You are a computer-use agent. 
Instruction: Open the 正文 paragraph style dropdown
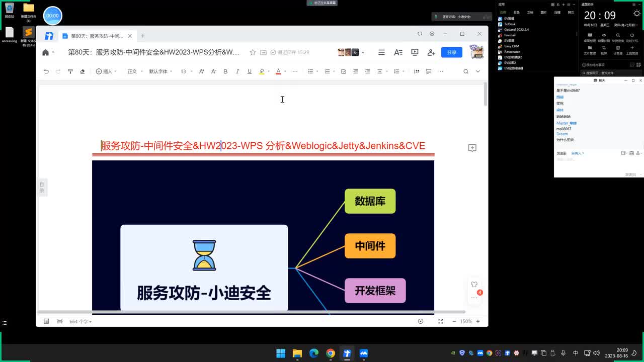click(134, 71)
